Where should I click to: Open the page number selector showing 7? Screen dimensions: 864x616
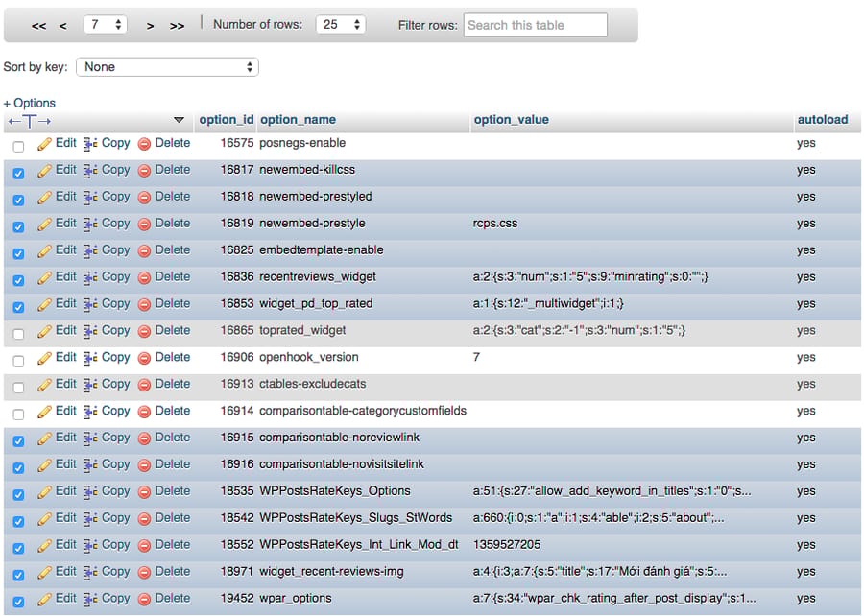(106, 24)
